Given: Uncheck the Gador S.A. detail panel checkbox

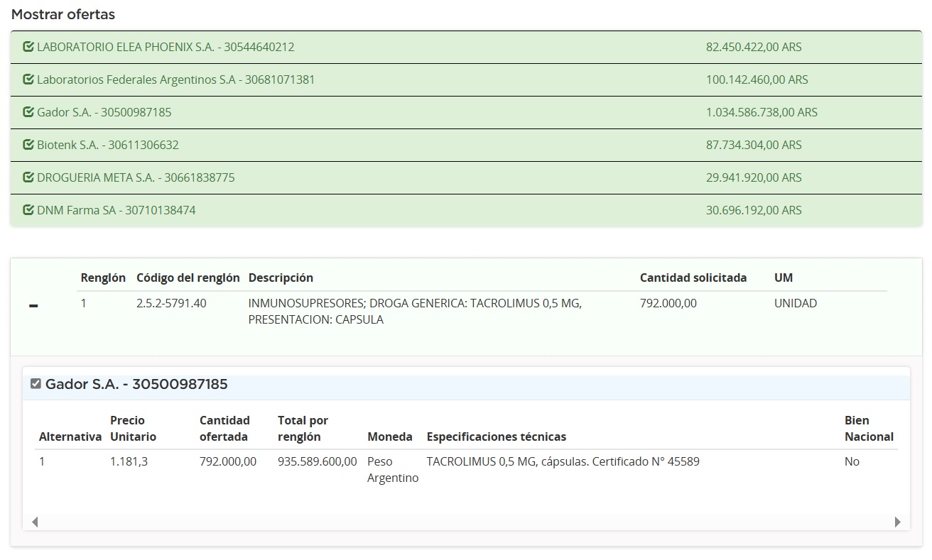Looking at the screenshot, I should pyautogui.click(x=36, y=384).
